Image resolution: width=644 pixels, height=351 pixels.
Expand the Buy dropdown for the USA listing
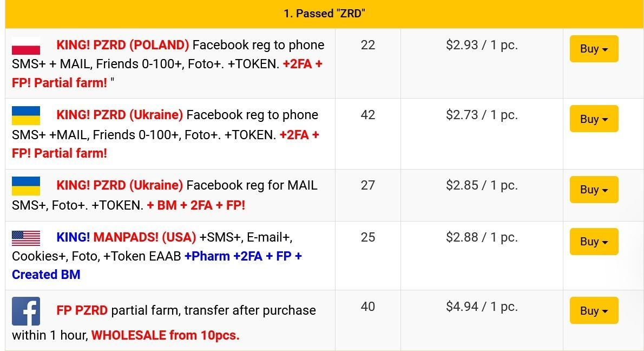click(594, 242)
